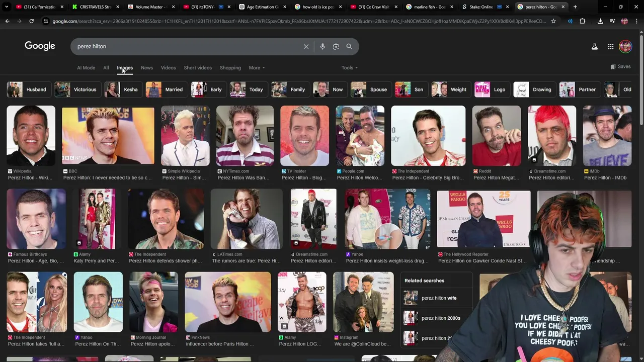The image size is (644, 362).
Task: Open the Google apps grid icon
Action: coord(610,46)
